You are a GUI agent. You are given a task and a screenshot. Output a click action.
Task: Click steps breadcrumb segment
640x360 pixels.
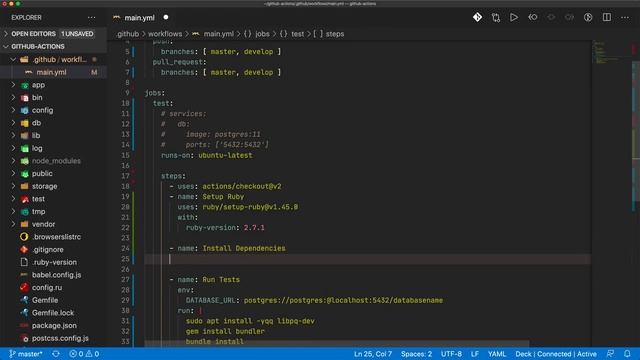coord(335,34)
